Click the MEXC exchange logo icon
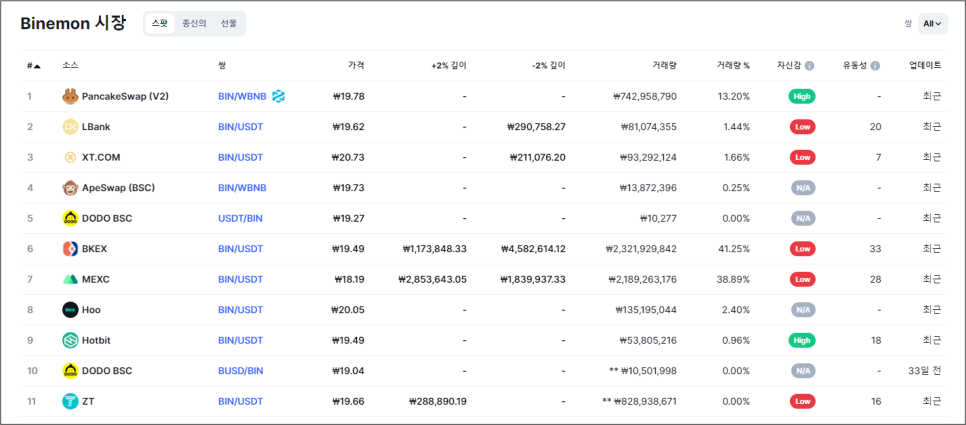This screenshot has height=425, width=966. [70, 279]
